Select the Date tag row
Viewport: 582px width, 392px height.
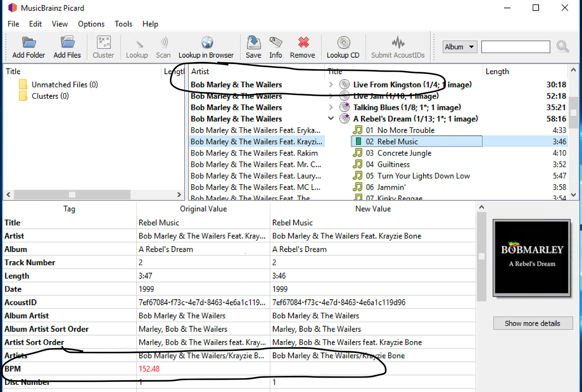pyautogui.click(x=239, y=289)
